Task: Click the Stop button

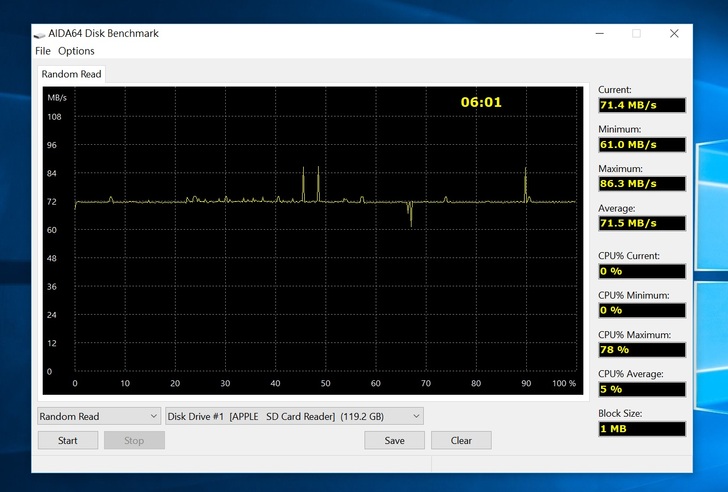Action: point(134,440)
